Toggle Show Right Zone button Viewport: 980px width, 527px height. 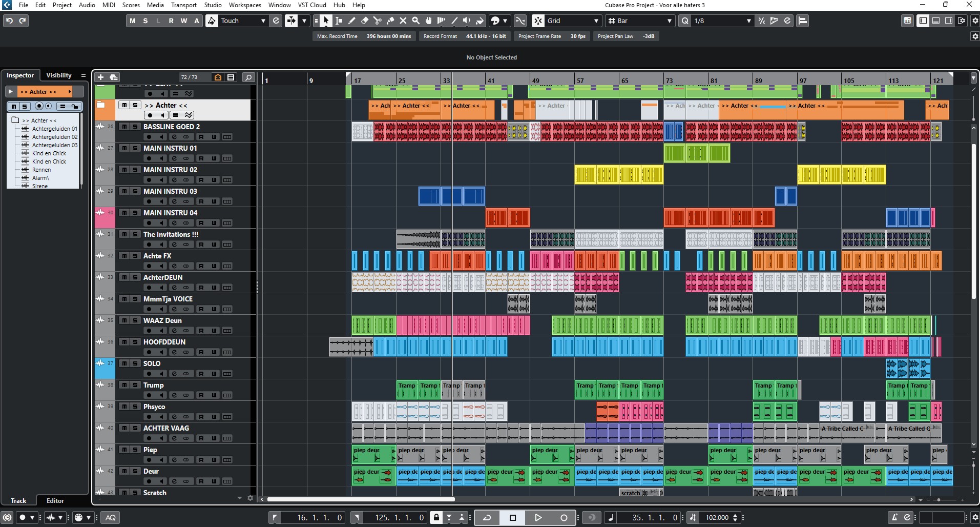(x=949, y=21)
